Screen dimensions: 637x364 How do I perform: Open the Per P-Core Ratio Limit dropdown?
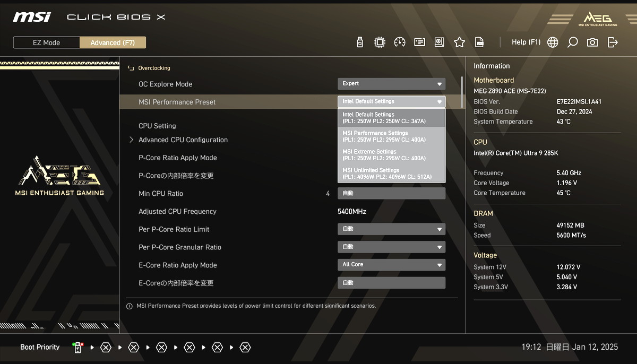391,229
